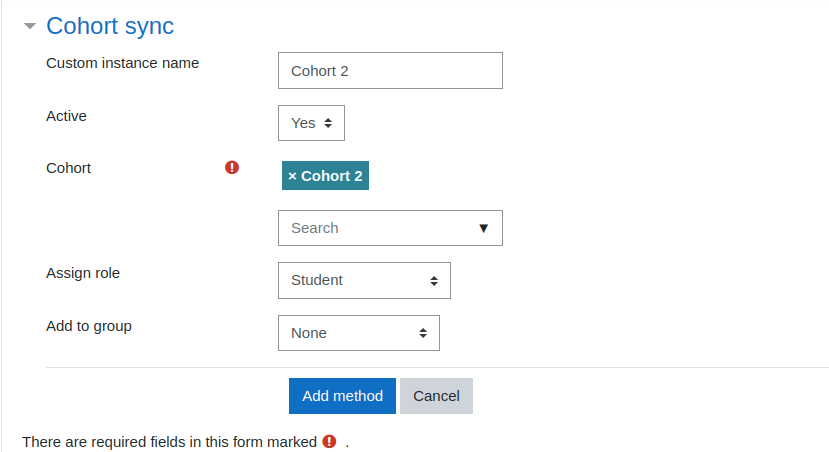829x452 pixels.
Task: Open the Active Yes dropdown
Action: pos(311,123)
